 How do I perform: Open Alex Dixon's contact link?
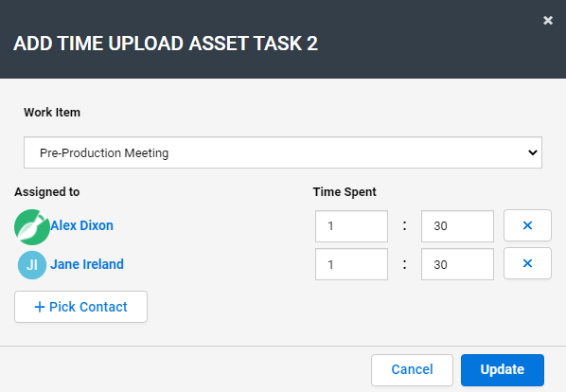pyautogui.click(x=81, y=225)
